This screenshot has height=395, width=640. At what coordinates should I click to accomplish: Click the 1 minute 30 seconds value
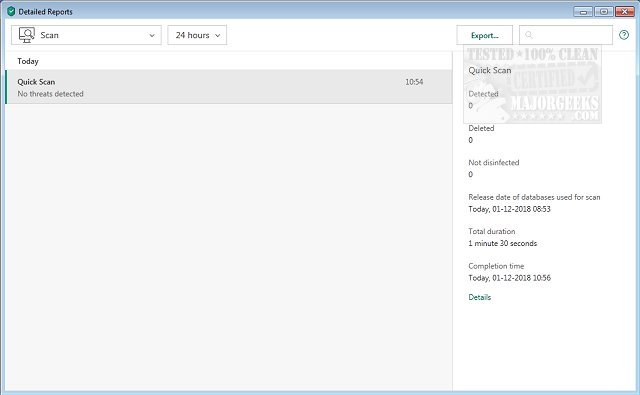(x=502, y=243)
